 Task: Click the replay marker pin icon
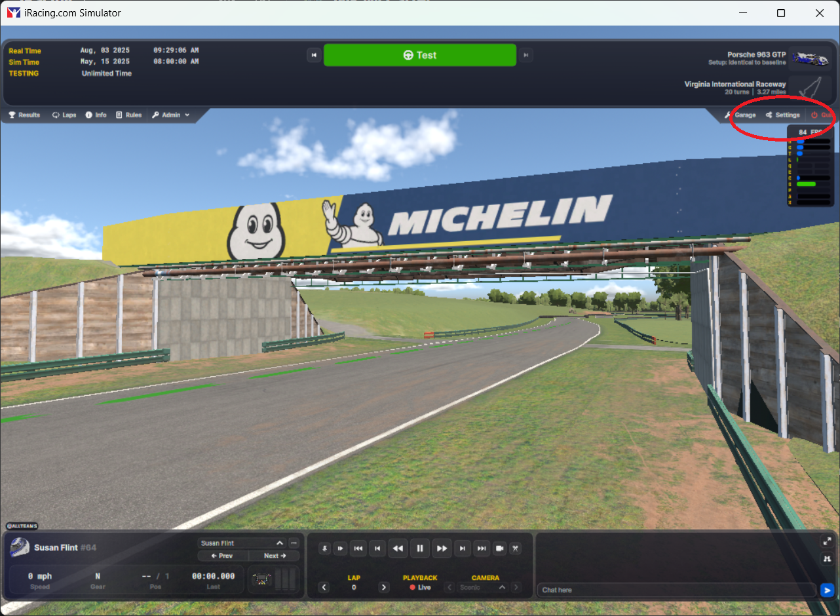pyautogui.click(x=324, y=549)
